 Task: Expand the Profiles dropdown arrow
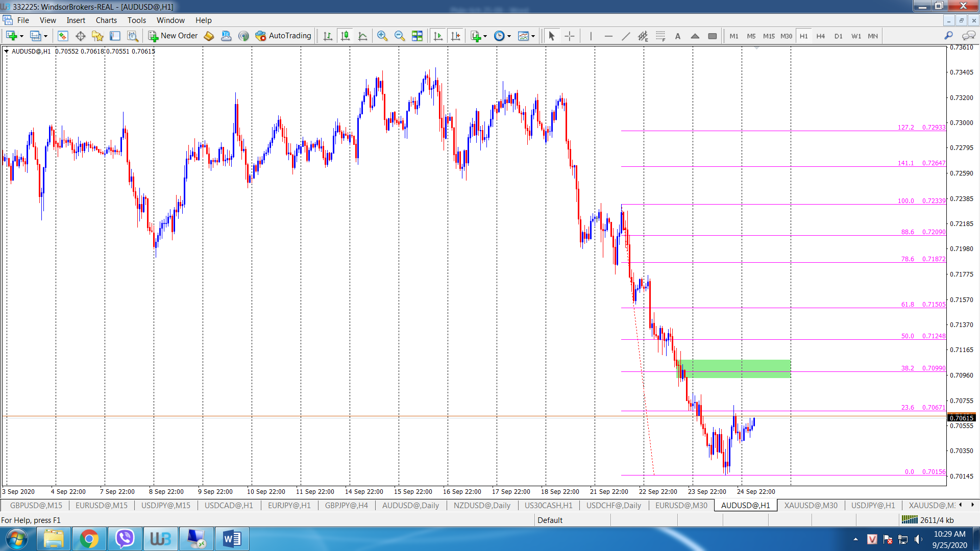click(x=45, y=36)
